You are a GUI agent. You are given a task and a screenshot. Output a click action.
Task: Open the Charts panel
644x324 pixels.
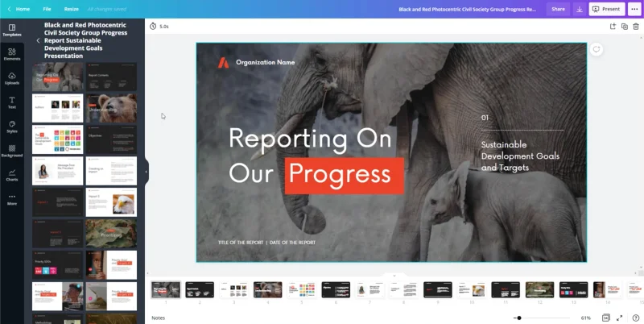[12, 176]
